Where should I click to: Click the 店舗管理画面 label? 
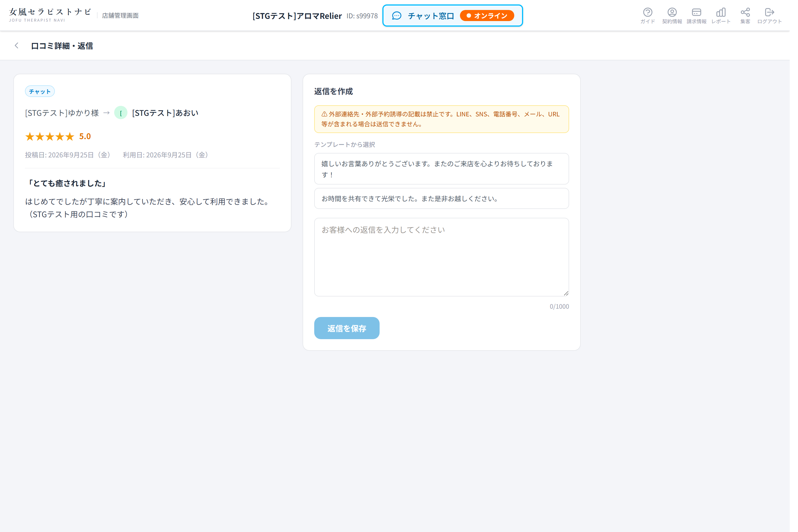(x=121, y=16)
